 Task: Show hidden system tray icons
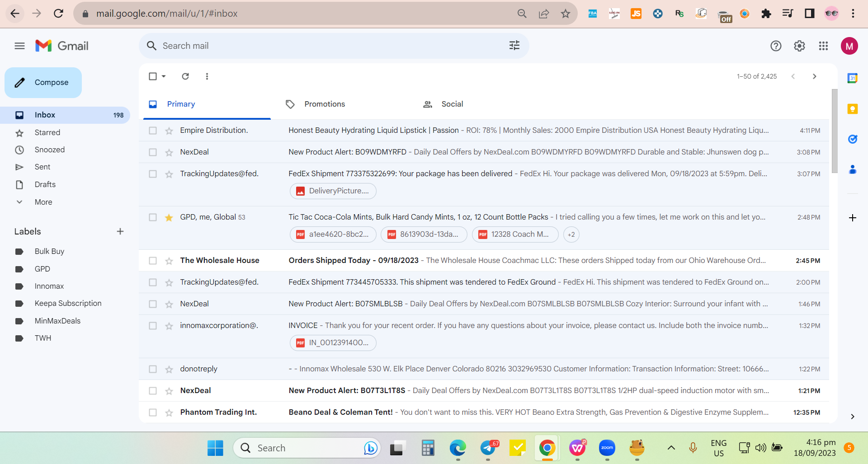coord(671,448)
